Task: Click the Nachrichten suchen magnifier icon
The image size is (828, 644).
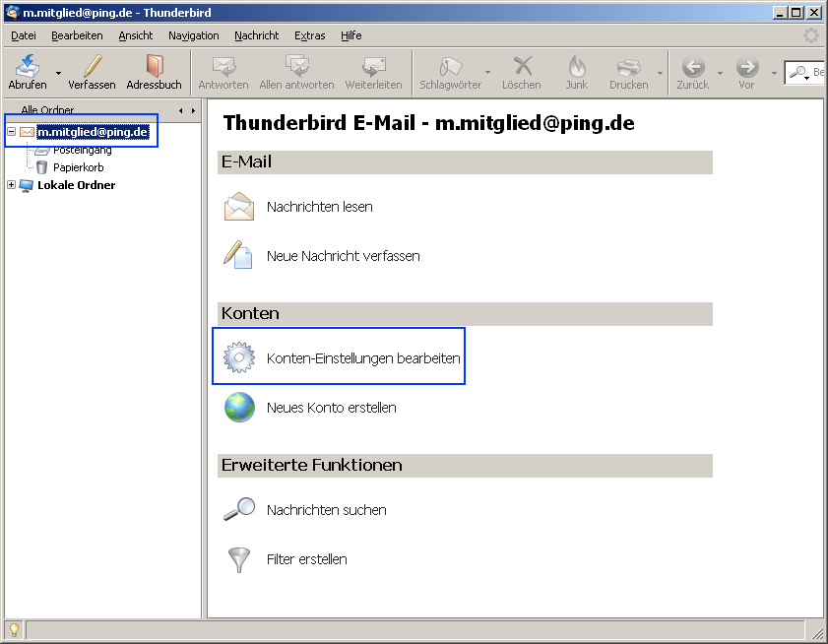Action: pyautogui.click(x=239, y=510)
